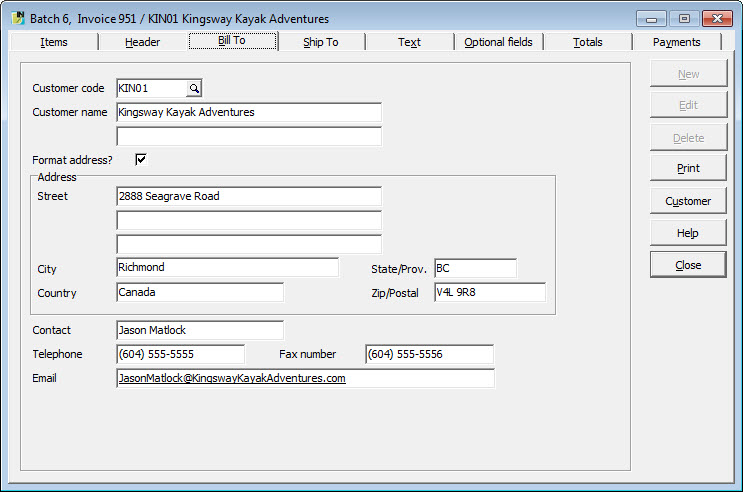This screenshot has height=492, width=743.
Task: Switch to the Items tab
Action: [x=54, y=42]
